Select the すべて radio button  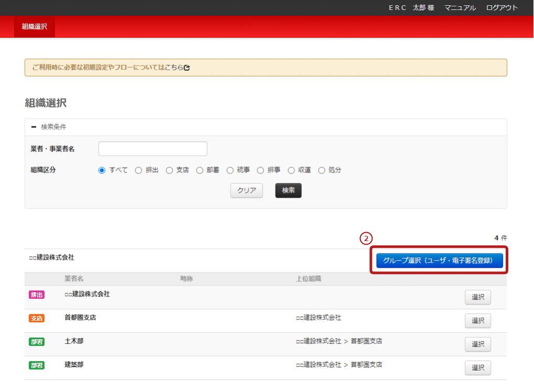pos(102,170)
